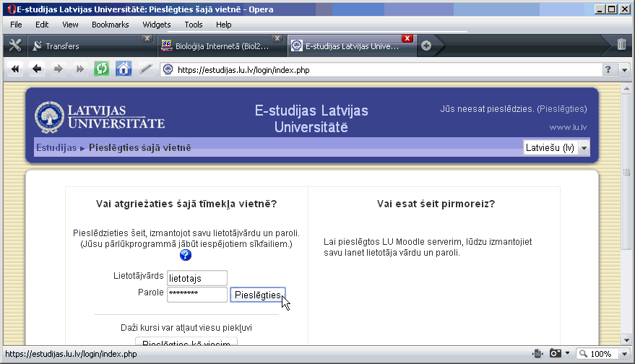Open the Widgets menu
The height and width of the screenshot is (364, 635).
pos(156,25)
